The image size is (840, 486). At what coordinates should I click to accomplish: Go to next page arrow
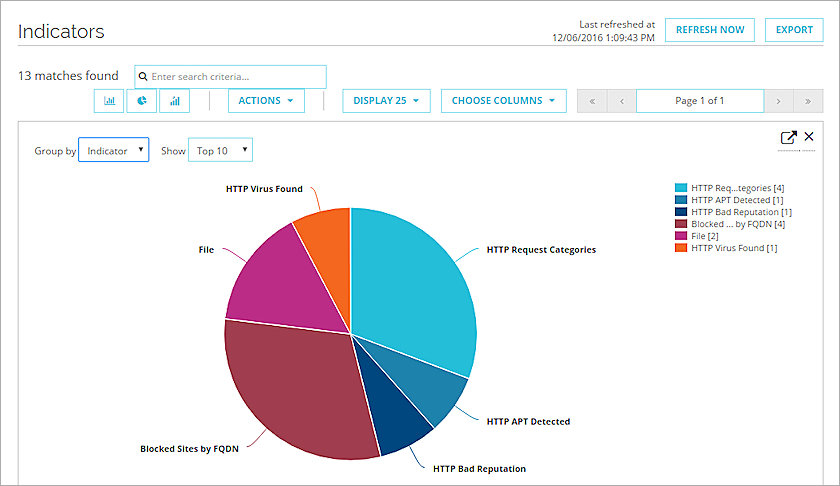pyautogui.click(x=779, y=101)
